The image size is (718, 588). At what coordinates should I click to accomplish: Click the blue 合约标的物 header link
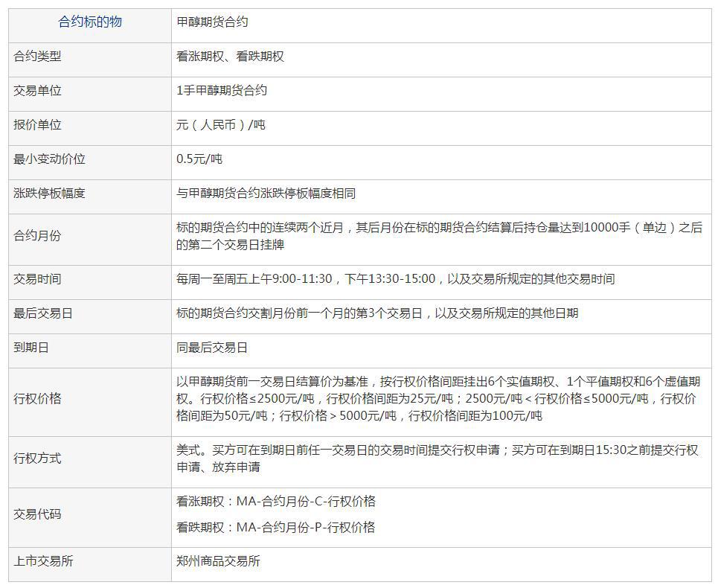click(90, 22)
